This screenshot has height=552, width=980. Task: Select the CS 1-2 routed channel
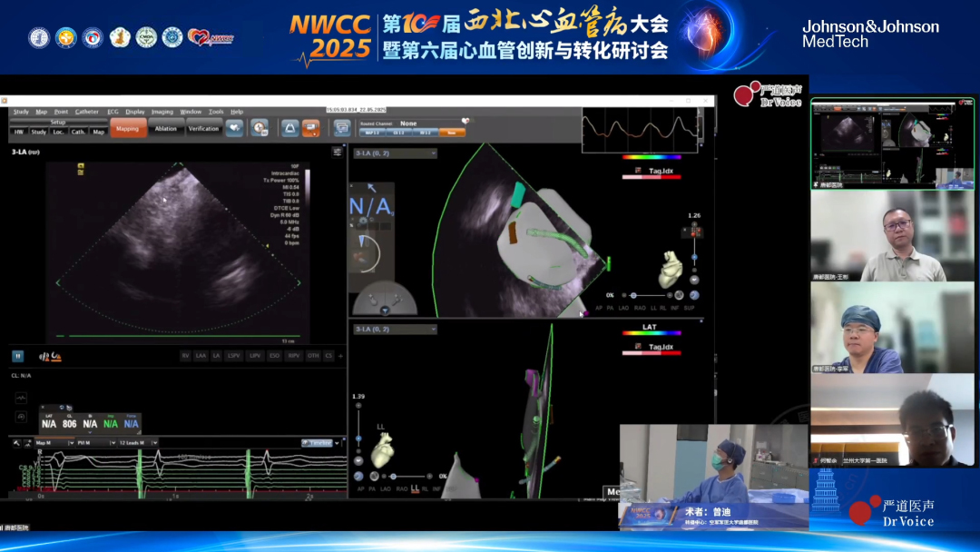point(398,133)
